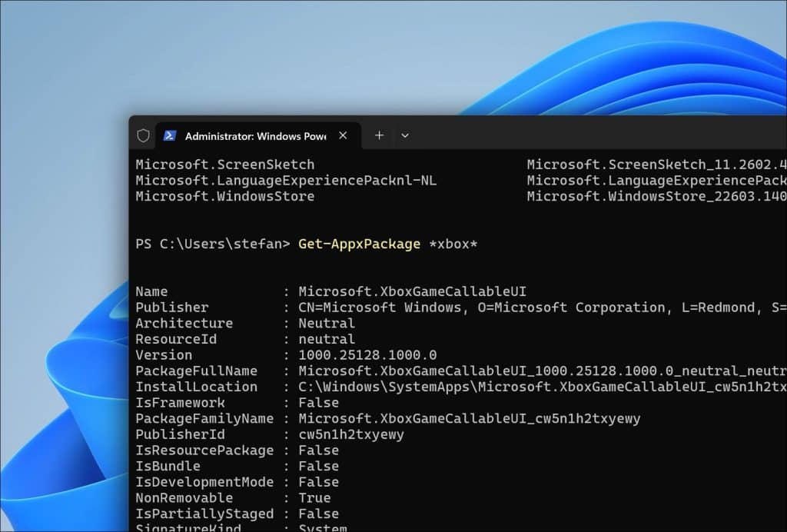Click the Publisher property label
This screenshot has width=787, height=532.
coord(172,308)
